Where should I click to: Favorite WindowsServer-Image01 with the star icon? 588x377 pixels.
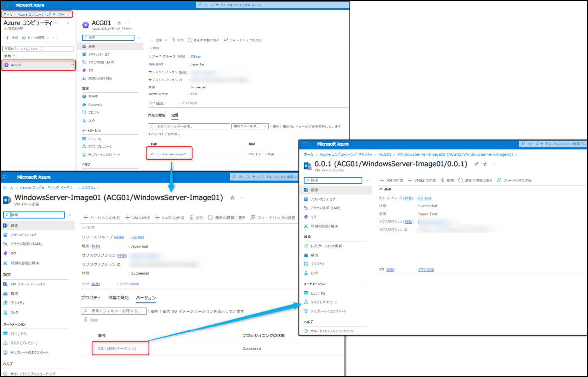pyautogui.click(x=232, y=198)
